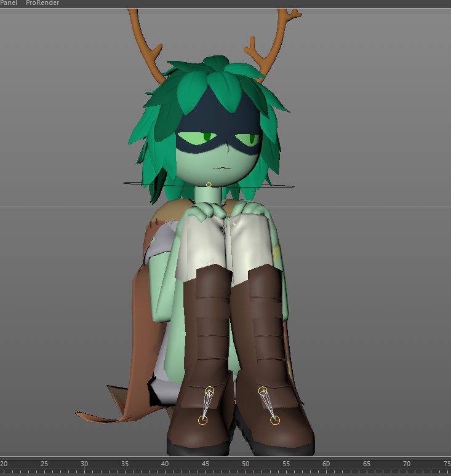Open the Panel menu
Screen dimensions: 451x476
[x=9, y=2]
